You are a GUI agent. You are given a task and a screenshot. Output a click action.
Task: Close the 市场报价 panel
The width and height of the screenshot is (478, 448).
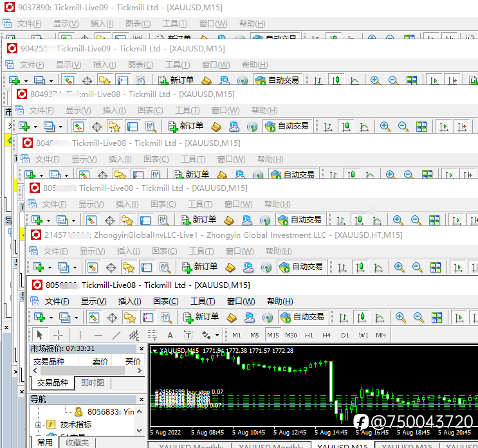click(142, 348)
